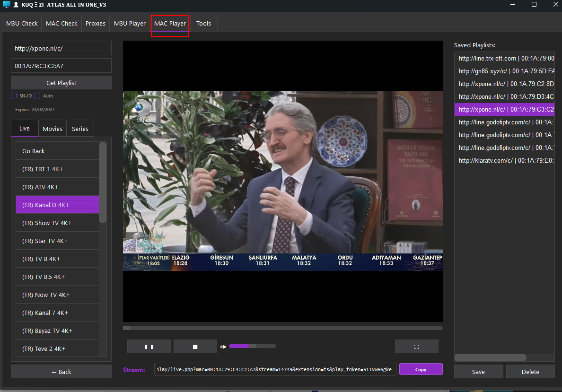Enable the Auto checkbox
Screen dimensions: 562x392
[x=37, y=96]
